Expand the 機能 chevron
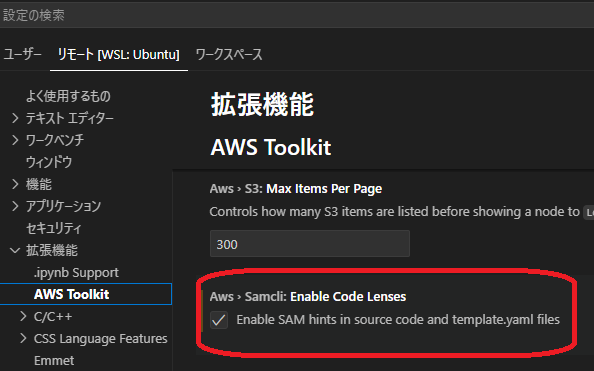Viewport: 594px width, 371px height. 15,184
